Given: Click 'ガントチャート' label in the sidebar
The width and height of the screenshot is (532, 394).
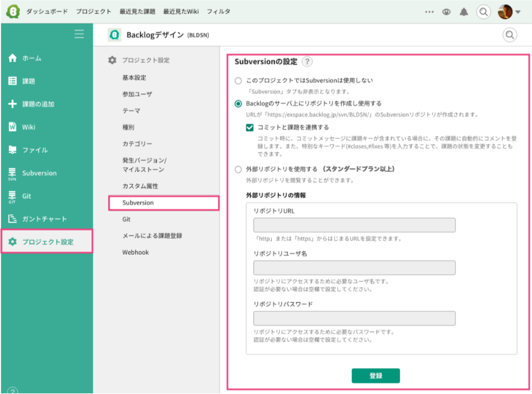Looking at the screenshot, I should pyautogui.click(x=44, y=219).
